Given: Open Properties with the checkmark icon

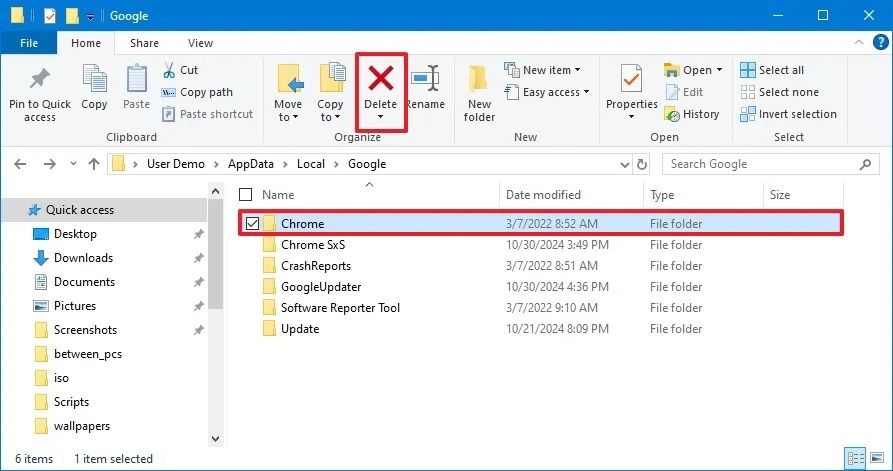Looking at the screenshot, I should click(x=631, y=79).
